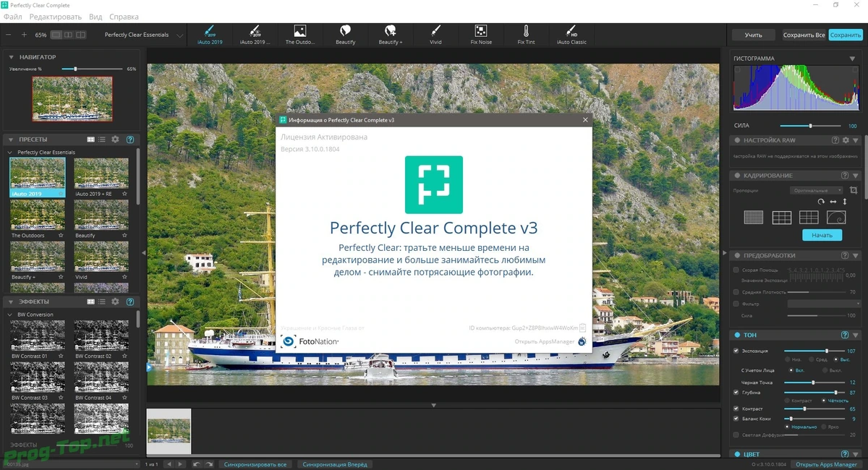
Task: Collapse the НАВИГАТОР panel
Action: 12,57
